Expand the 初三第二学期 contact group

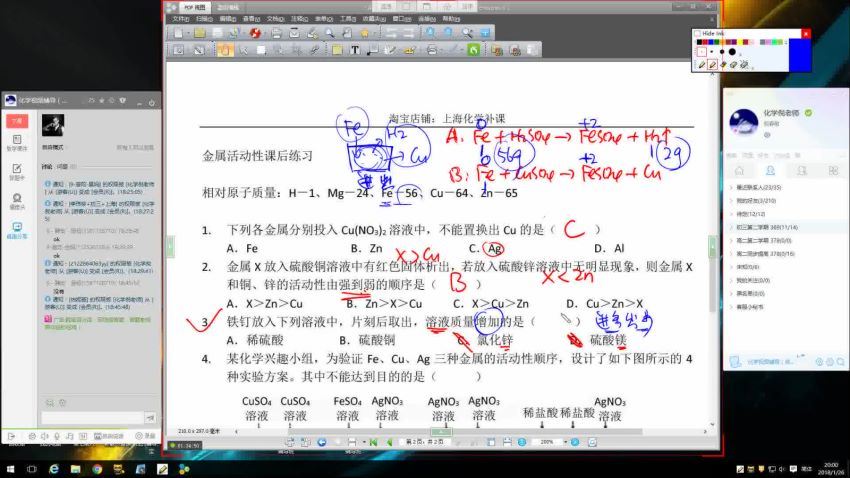tap(770, 227)
